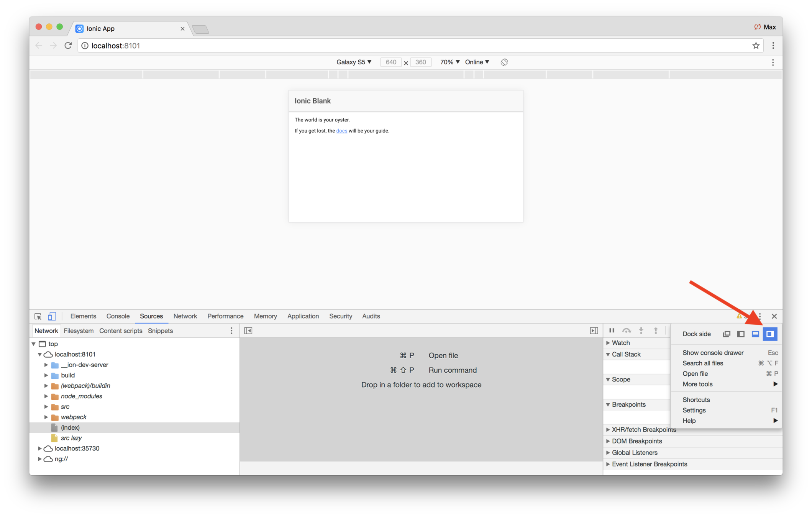Step into next function call
Screen dimensions: 812x517
[641, 330]
